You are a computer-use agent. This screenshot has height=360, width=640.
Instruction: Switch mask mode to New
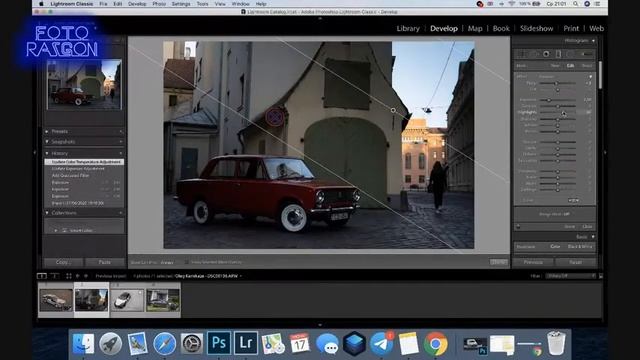click(555, 66)
